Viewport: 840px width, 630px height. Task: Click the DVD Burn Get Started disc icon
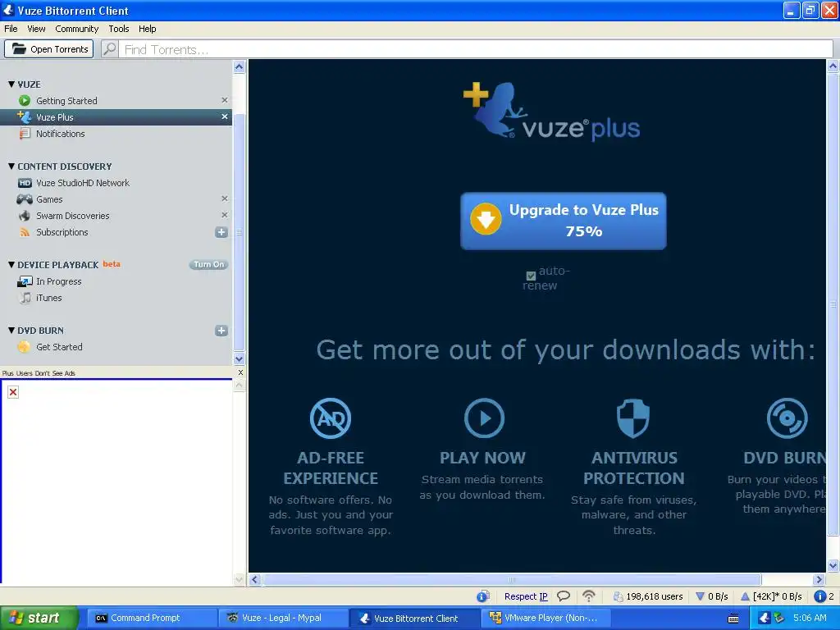[24, 347]
